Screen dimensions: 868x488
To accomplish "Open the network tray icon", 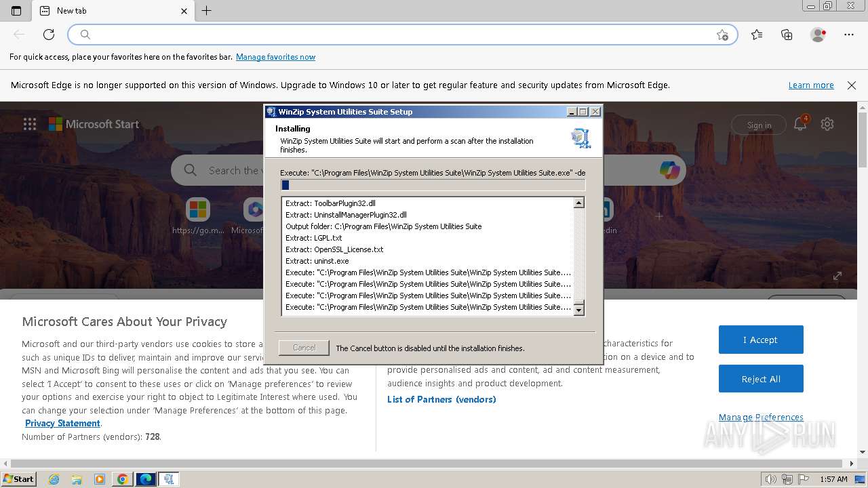I will tap(788, 479).
